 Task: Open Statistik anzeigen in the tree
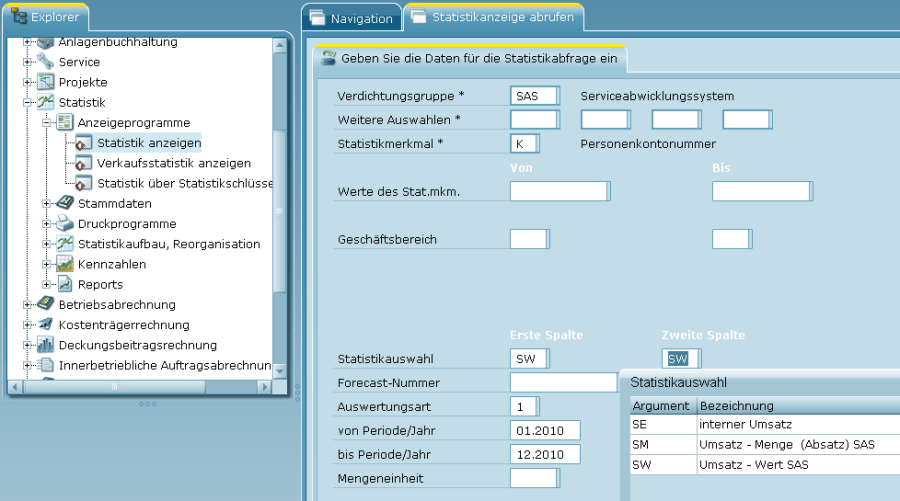[x=149, y=143]
